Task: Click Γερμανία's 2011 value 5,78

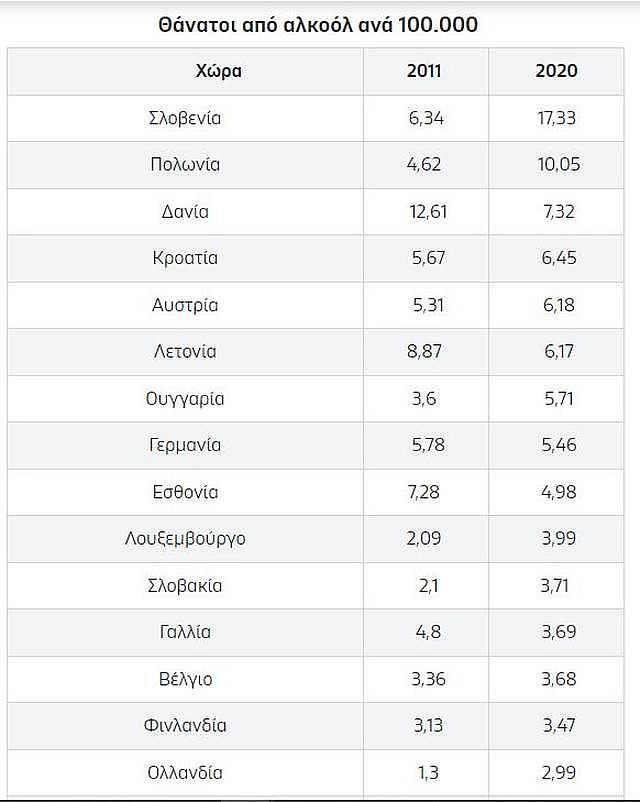Action: point(424,445)
